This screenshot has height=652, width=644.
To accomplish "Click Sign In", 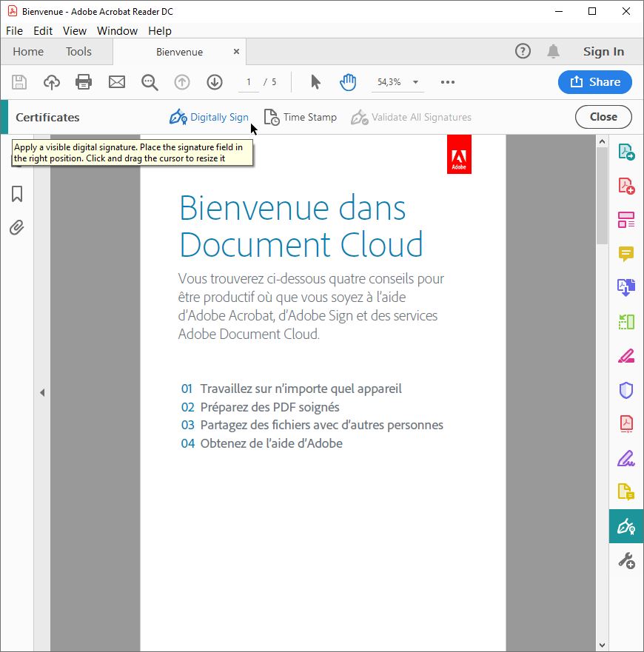I will 603,51.
